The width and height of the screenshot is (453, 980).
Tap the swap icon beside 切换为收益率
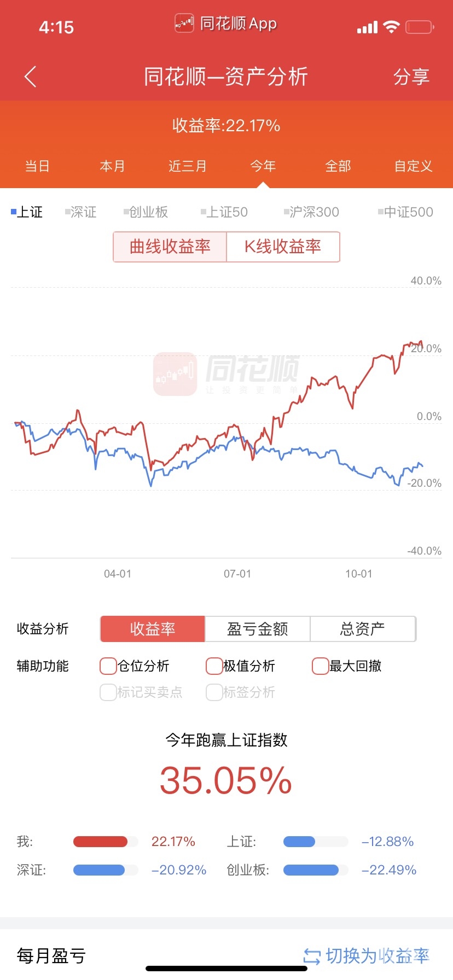(311, 956)
